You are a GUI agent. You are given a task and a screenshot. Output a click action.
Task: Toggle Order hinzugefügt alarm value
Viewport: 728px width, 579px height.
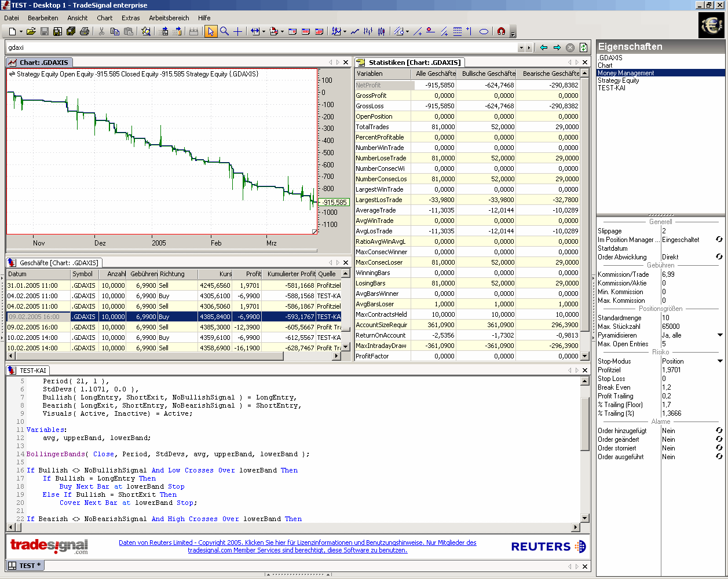tap(719, 430)
